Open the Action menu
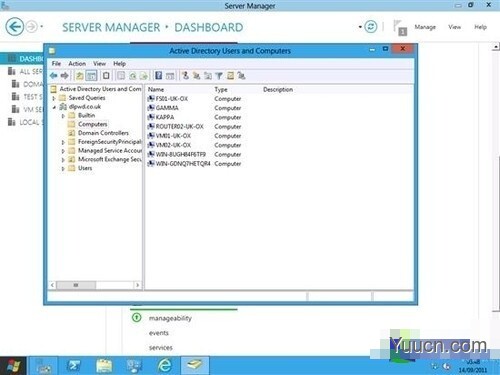The height and width of the screenshot is (375, 500). point(77,63)
